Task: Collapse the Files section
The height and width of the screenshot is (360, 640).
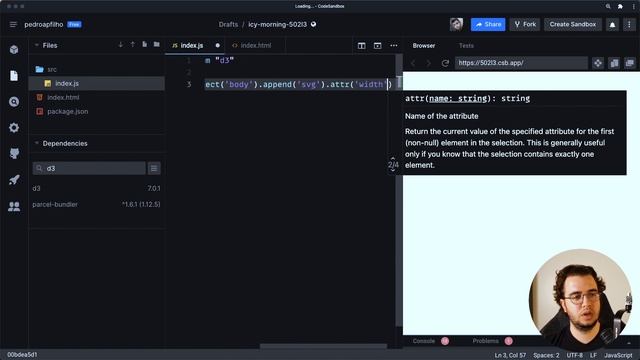Action: (36, 45)
